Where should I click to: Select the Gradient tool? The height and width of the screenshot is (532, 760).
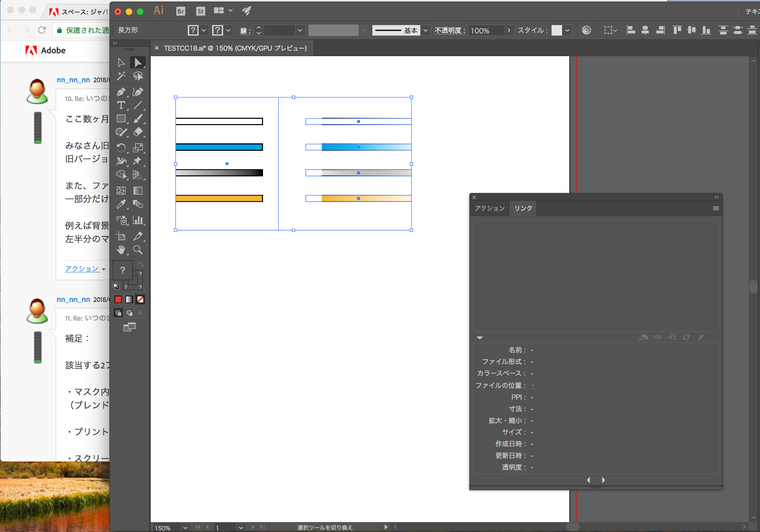[x=138, y=191]
